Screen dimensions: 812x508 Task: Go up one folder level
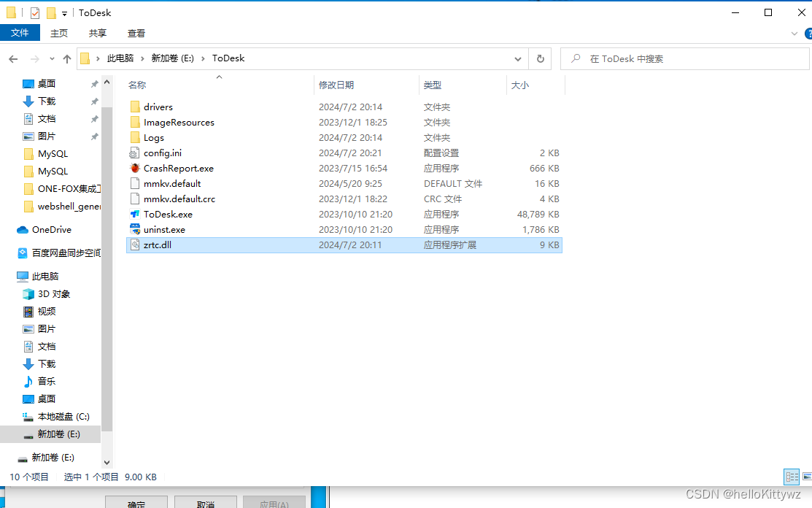(x=67, y=59)
